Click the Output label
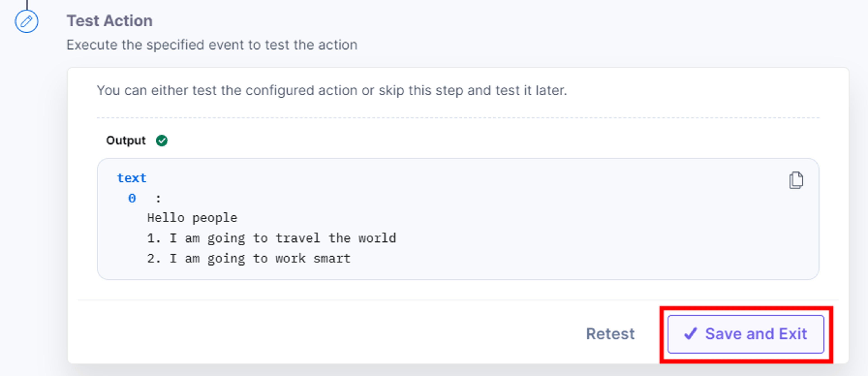 [126, 140]
